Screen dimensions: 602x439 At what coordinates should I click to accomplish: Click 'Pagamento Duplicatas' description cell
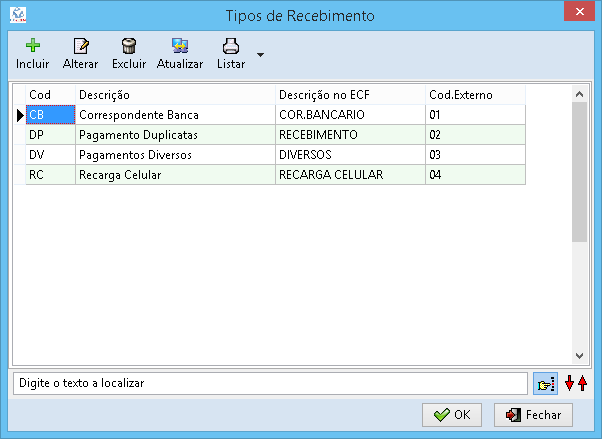[x=175, y=135]
